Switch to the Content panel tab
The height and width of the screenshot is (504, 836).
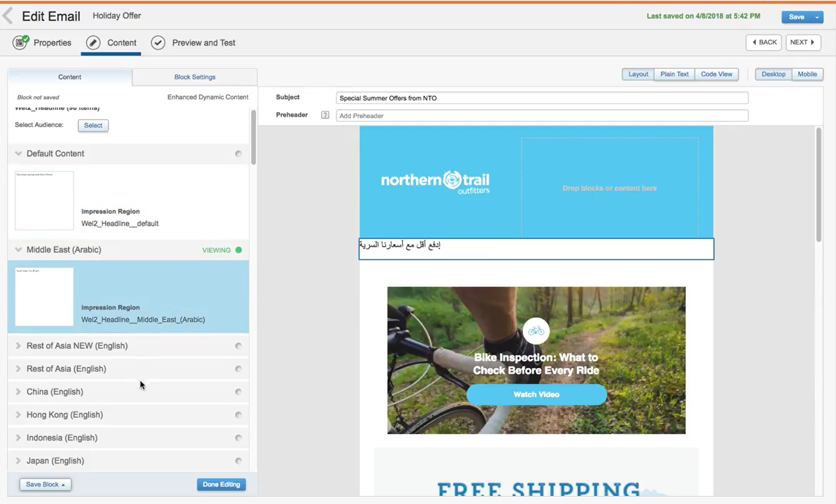70,77
